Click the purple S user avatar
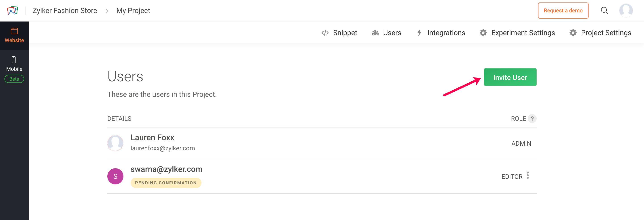The image size is (644, 220). (x=115, y=176)
